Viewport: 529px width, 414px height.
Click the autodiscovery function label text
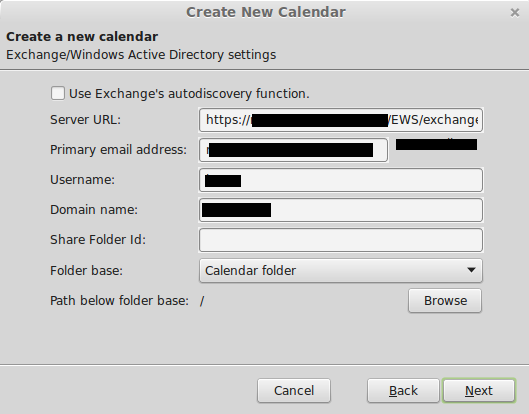click(x=189, y=94)
